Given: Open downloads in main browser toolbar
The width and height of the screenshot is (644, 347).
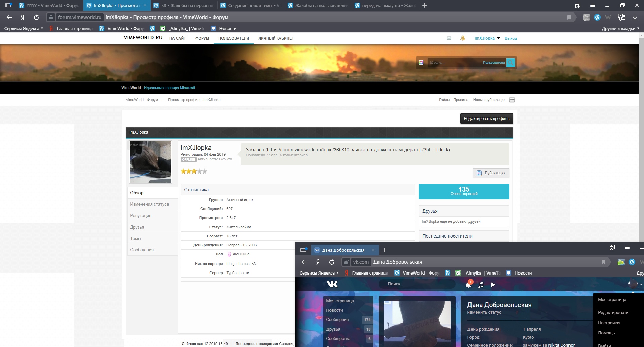Looking at the screenshot, I should pyautogui.click(x=635, y=17).
